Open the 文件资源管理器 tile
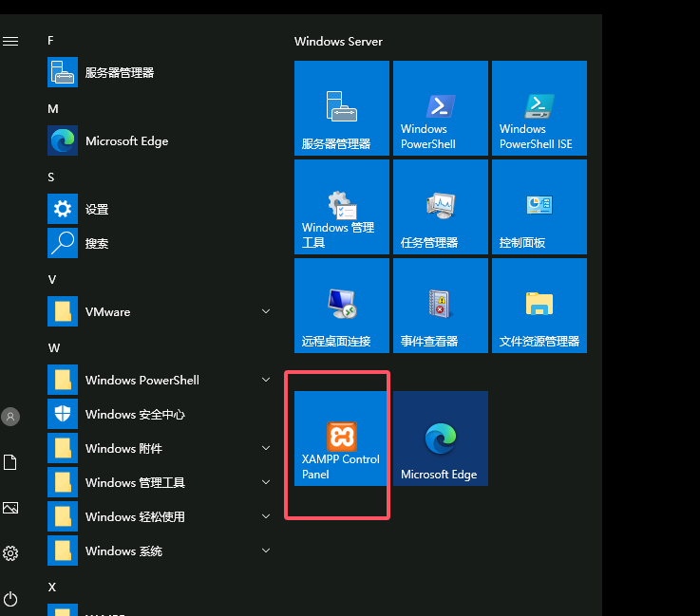The width and height of the screenshot is (700, 616). click(x=539, y=306)
